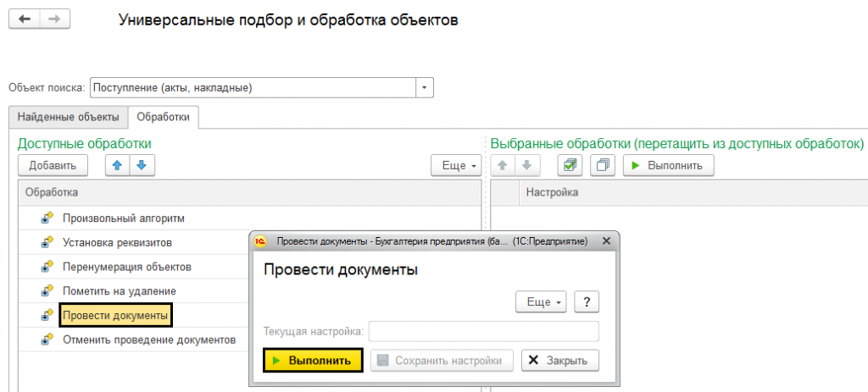Switch to the Найденные объекты tab
This screenshot has width=868, height=392.
[68, 117]
